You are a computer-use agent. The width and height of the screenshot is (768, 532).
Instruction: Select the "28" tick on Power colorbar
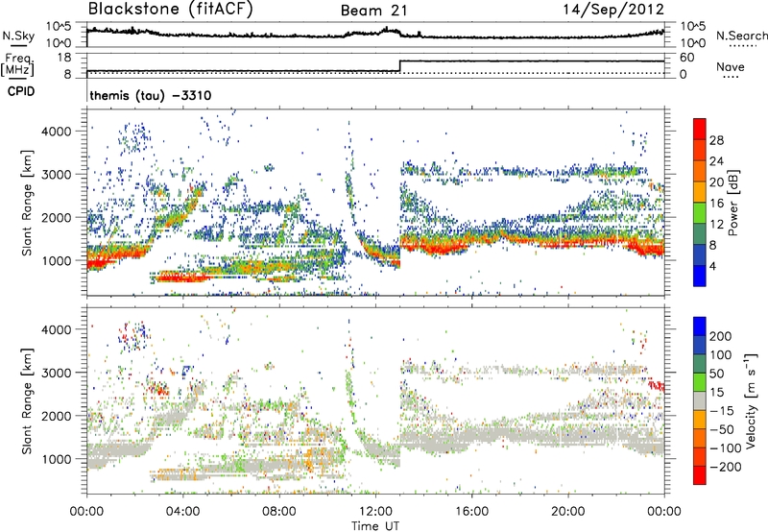716,140
